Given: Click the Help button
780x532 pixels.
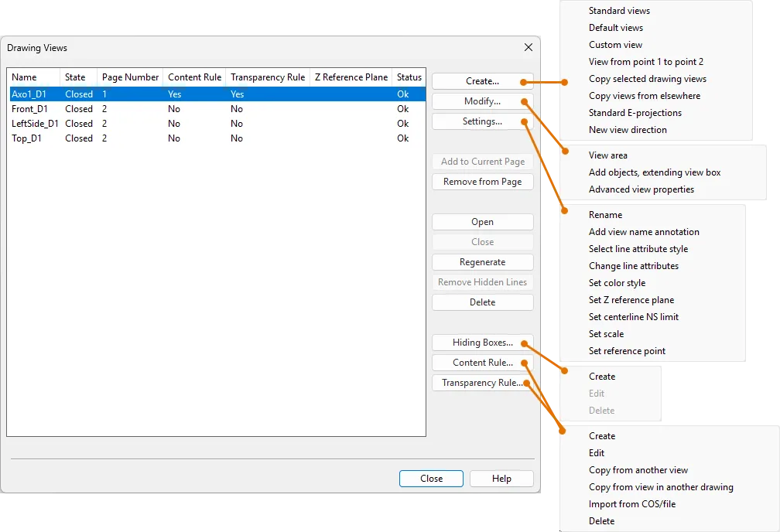Looking at the screenshot, I should (x=501, y=479).
